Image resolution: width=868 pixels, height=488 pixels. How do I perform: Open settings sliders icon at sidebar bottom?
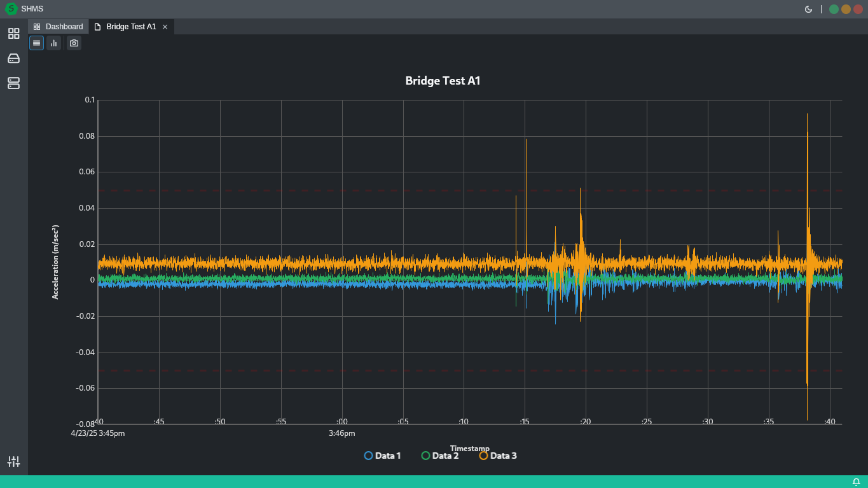tap(13, 462)
